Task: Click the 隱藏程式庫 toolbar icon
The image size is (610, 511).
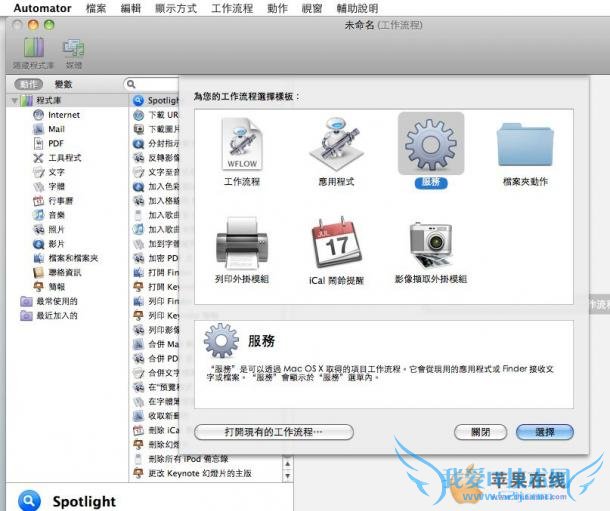Action: coord(33,47)
